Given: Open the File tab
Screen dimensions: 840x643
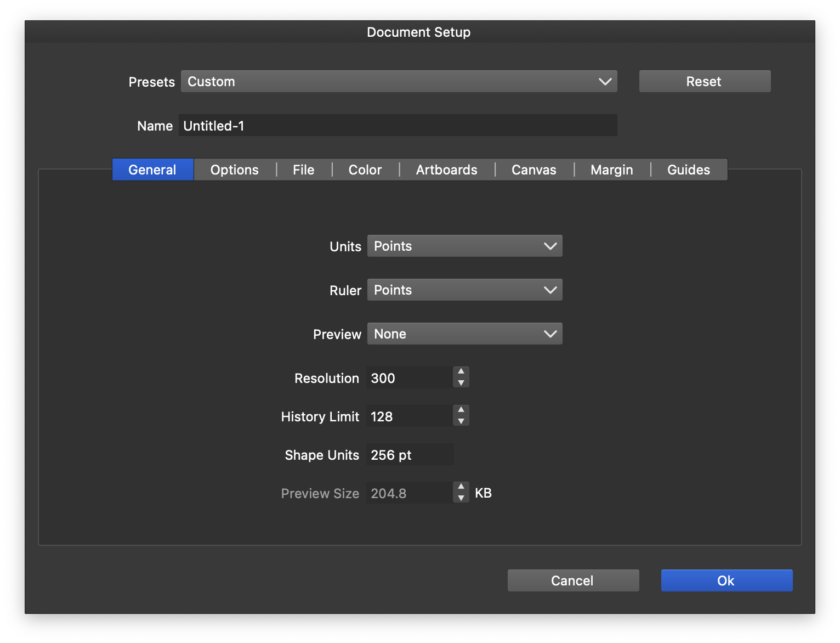Looking at the screenshot, I should pyautogui.click(x=303, y=170).
